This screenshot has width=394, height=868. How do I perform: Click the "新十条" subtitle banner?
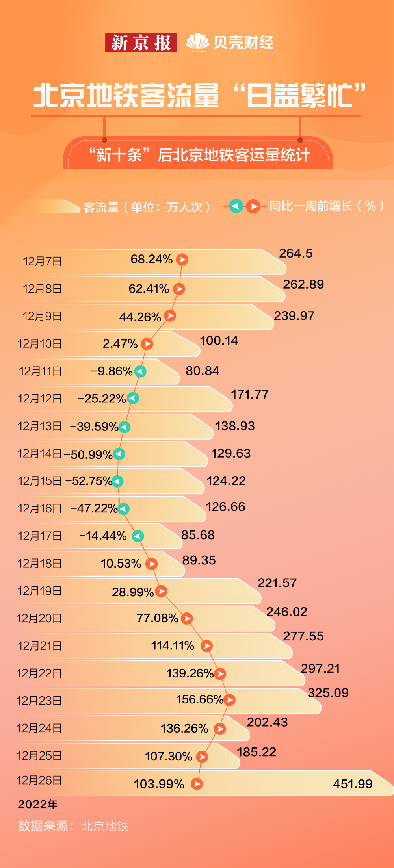pyautogui.click(x=198, y=155)
